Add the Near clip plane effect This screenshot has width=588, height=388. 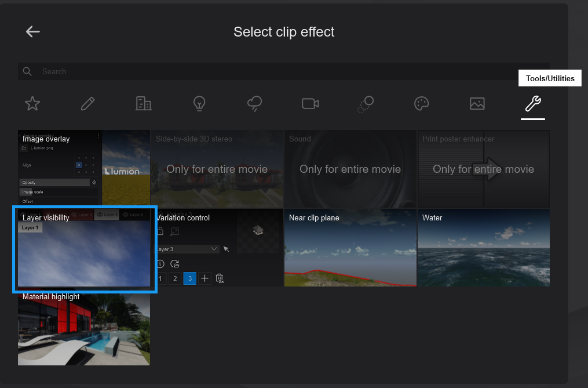click(x=350, y=248)
